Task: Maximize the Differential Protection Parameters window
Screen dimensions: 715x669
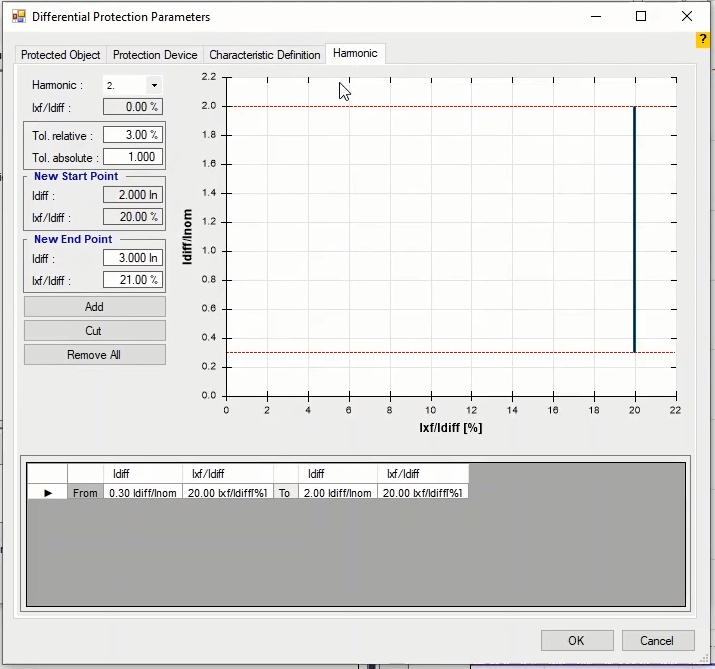Action: point(641,17)
